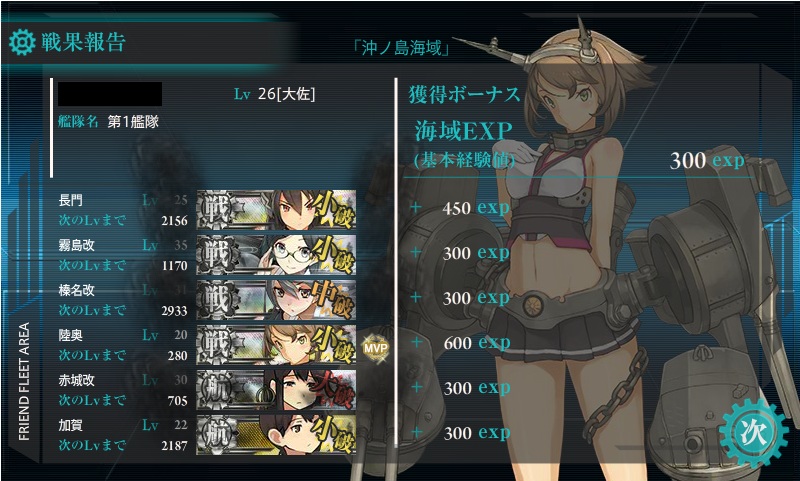Select Kirishima Kai's ship banner with glasses

click(x=276, y=255)
